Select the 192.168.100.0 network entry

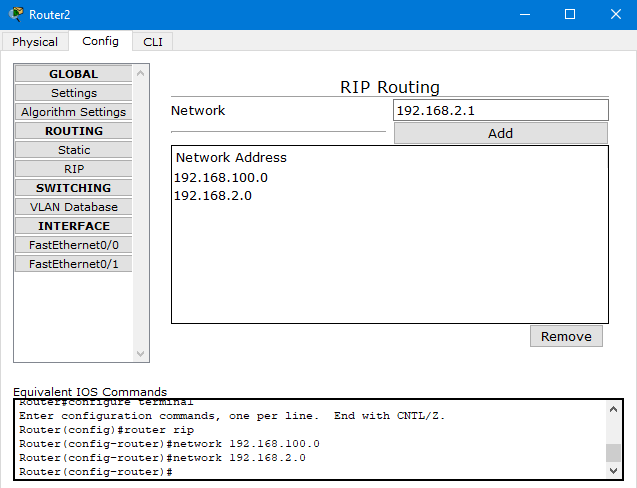click(221, 178)
